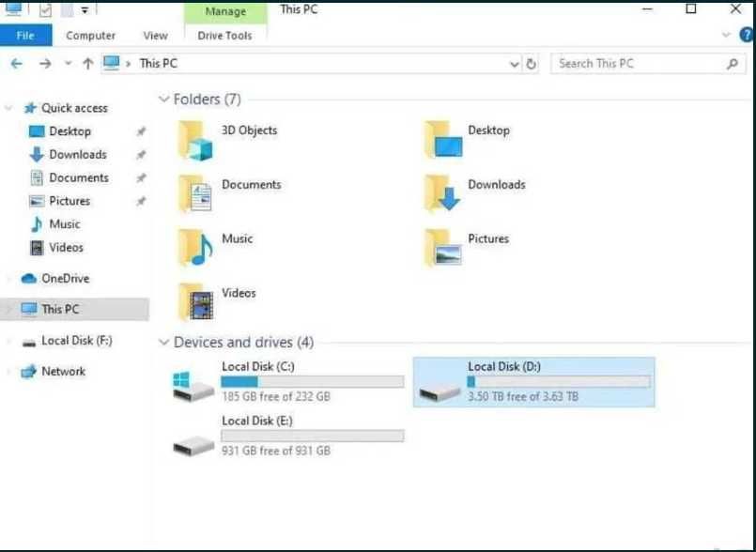Click the Local Disk (E:) label

257,421
